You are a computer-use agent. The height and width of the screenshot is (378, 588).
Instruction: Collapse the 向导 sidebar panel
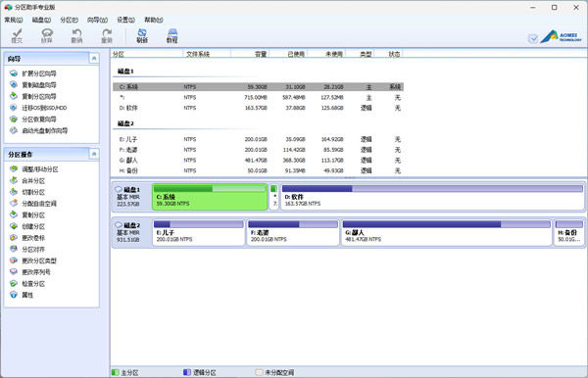pos(94,58)
